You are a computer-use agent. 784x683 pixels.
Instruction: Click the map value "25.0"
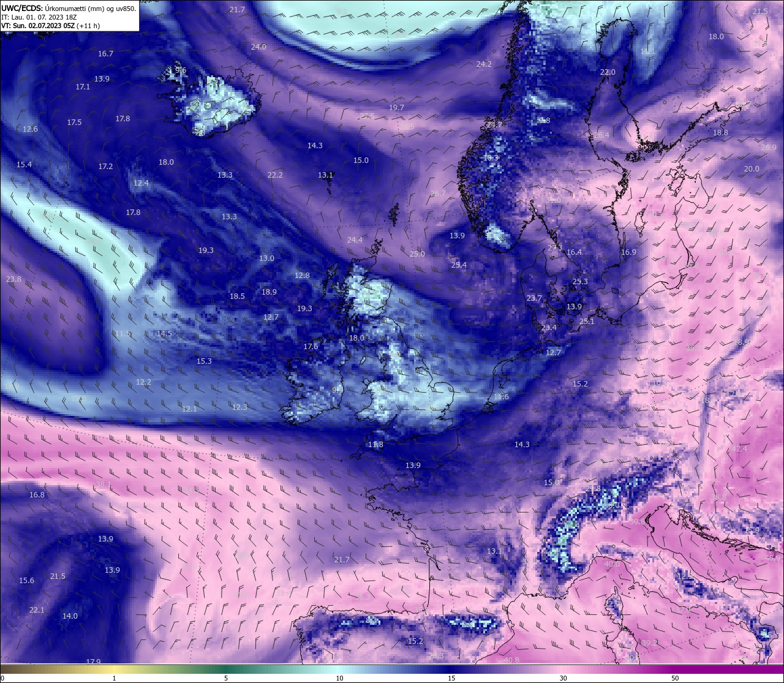pyautogui.click(x=417, y=254)
